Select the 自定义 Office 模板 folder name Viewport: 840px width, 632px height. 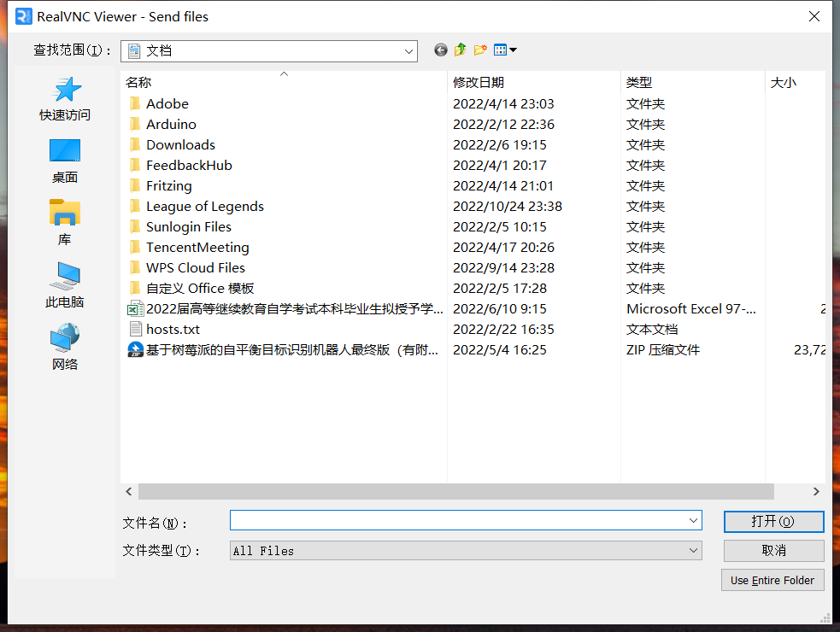click(x=200, y=288)
